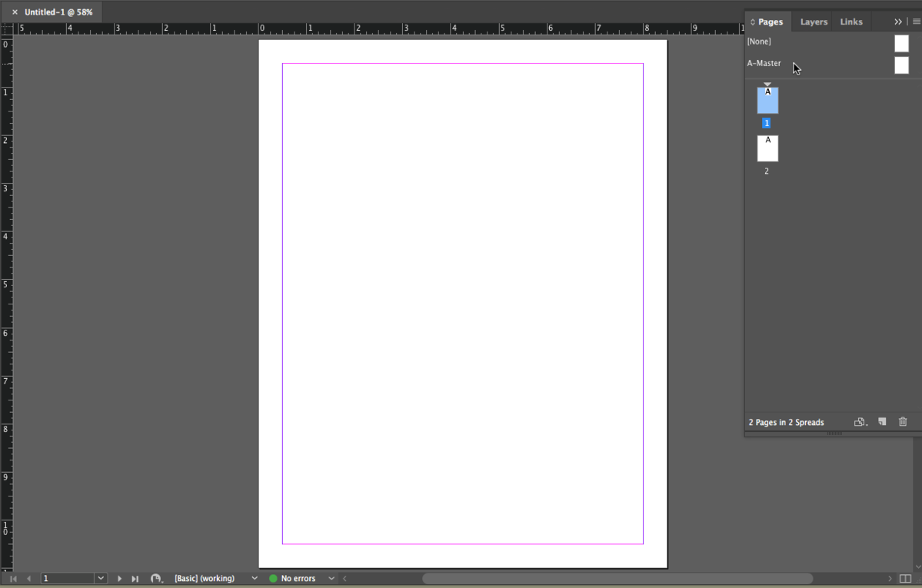Open the [Basic] (working) preflight profile dropdown

(255, 579)
